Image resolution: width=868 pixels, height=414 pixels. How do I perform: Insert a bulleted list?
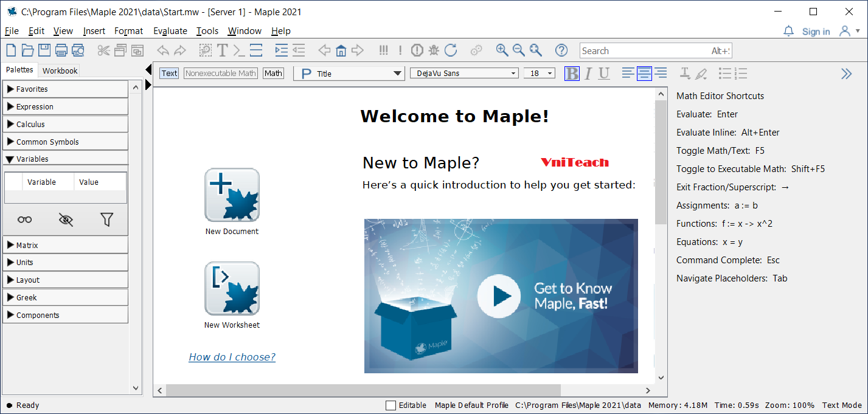pyautogui.click(x=725, y=74)
